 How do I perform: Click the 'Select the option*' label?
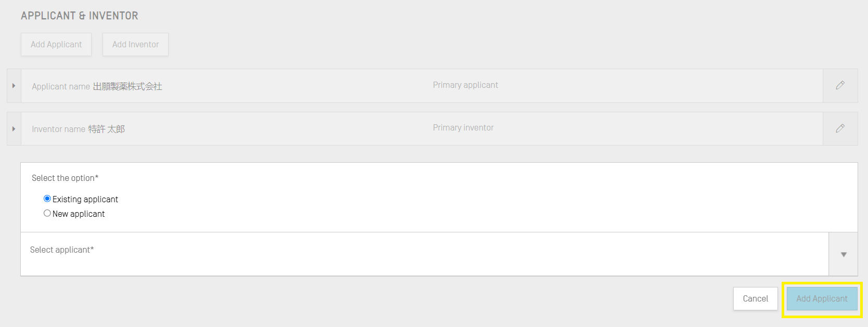click(x=65, y=178)
